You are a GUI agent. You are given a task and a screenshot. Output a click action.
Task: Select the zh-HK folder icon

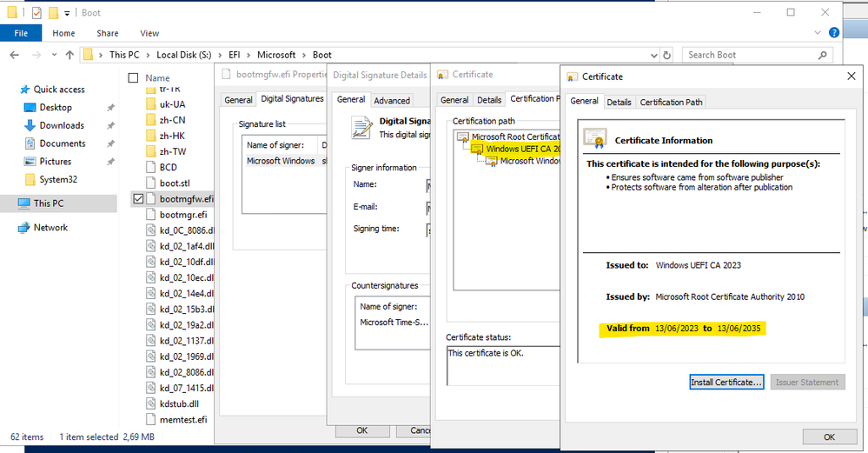[150, 136]
